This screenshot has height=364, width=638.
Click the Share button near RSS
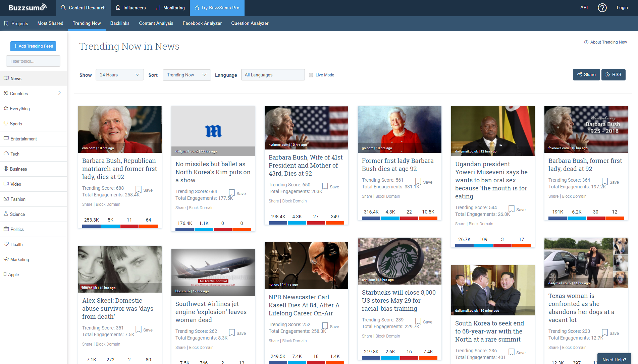[x=586, y=75]
